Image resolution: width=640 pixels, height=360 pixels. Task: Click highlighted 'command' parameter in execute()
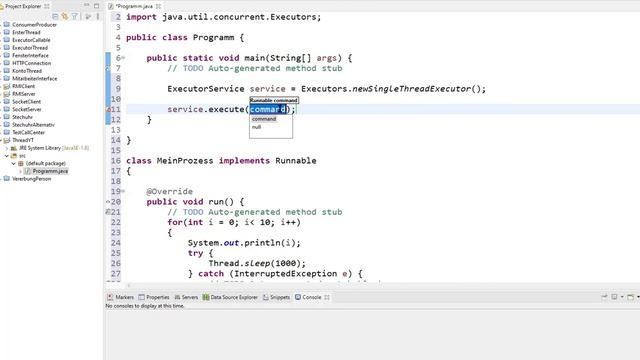(x=268, y=109)
